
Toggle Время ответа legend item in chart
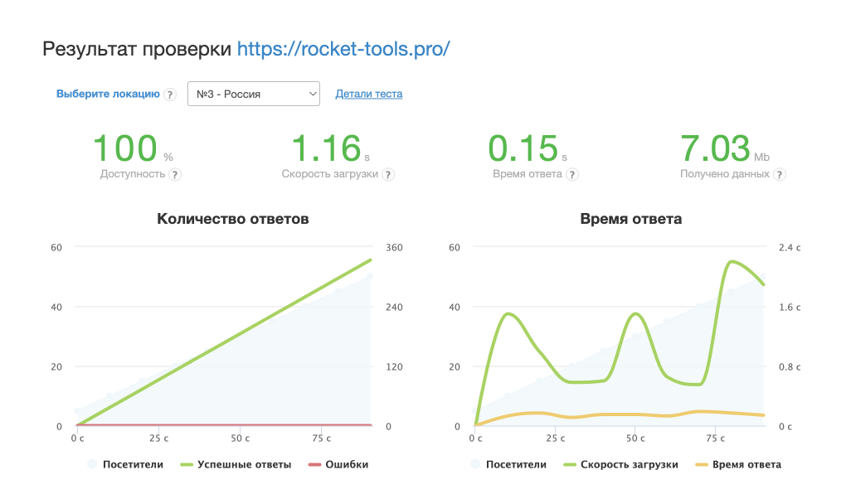(739, 465)
